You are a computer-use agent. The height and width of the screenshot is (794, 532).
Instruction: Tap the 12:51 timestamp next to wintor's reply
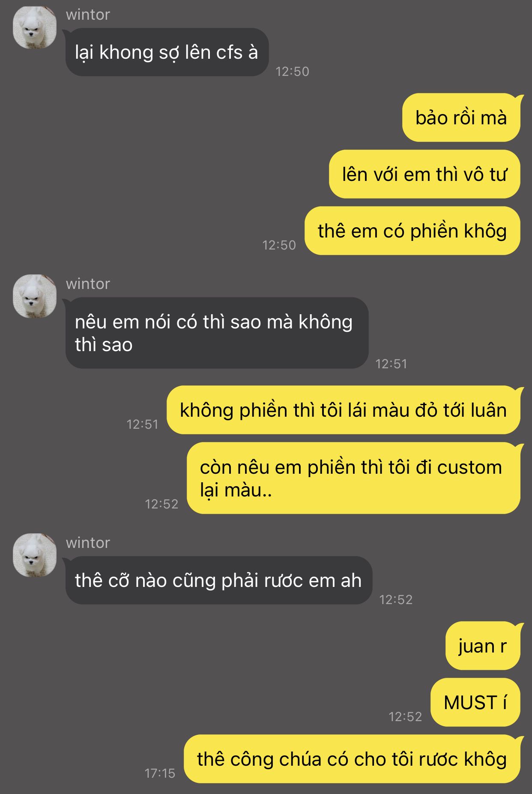[391, 364]
